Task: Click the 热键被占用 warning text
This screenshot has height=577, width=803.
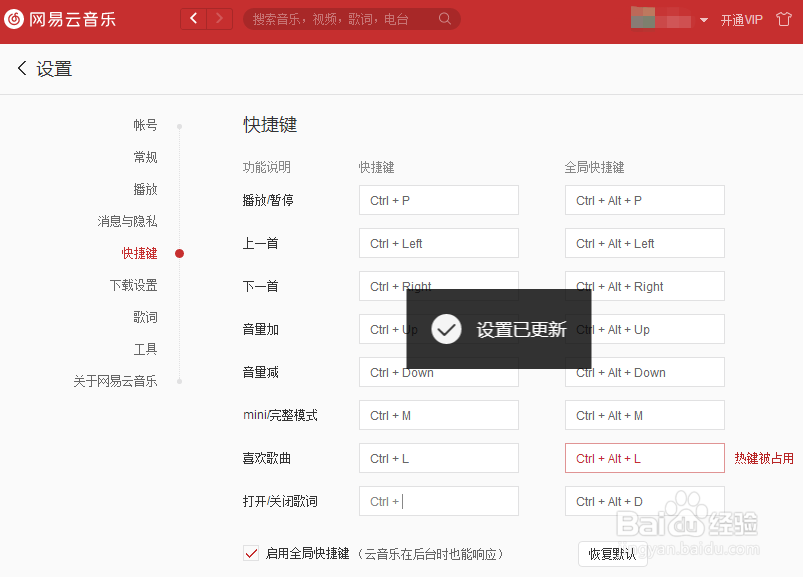Action: (x=764, y=458)
